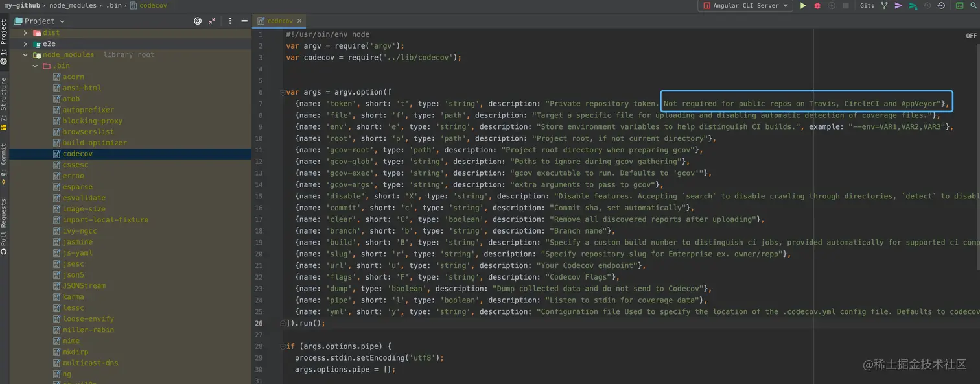This screenshot has width=980, height=384.
Task: Collapse the node_modules folder
Action: coord(26,54)
